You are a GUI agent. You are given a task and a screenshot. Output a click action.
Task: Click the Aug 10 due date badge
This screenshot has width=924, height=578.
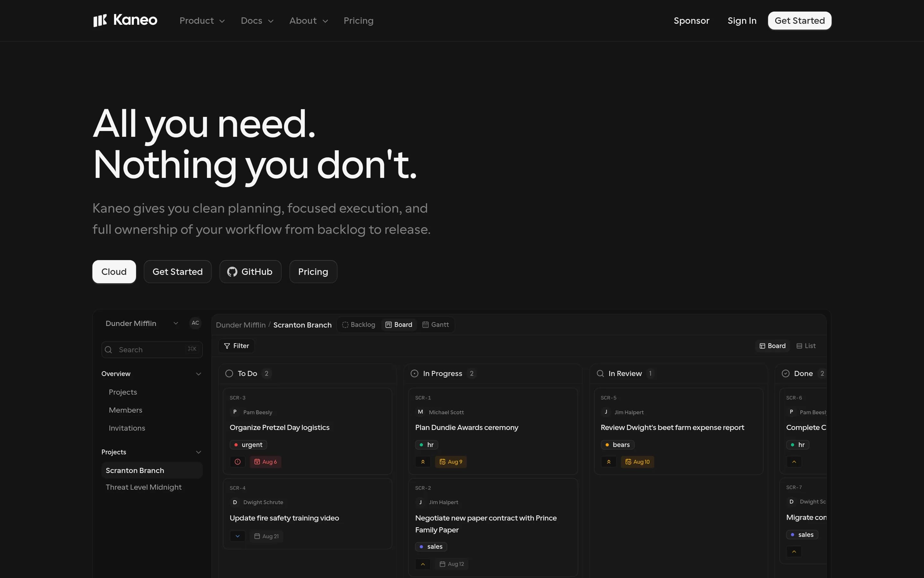[x=637, y=462]
